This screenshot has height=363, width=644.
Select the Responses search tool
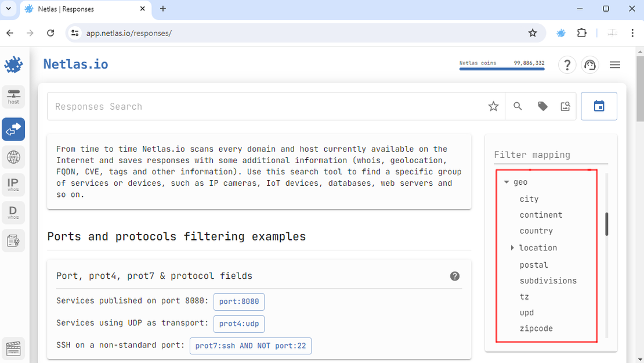(13, 129)
